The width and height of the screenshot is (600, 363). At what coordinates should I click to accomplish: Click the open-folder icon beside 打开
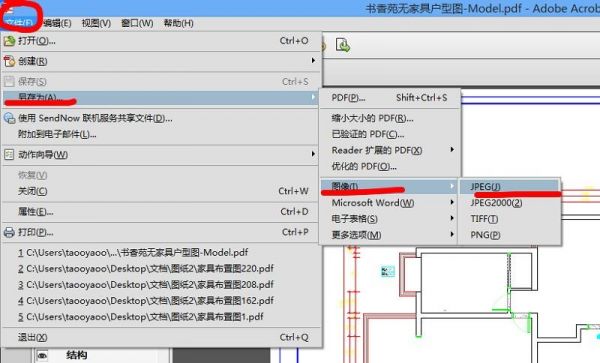click(9, 41)
